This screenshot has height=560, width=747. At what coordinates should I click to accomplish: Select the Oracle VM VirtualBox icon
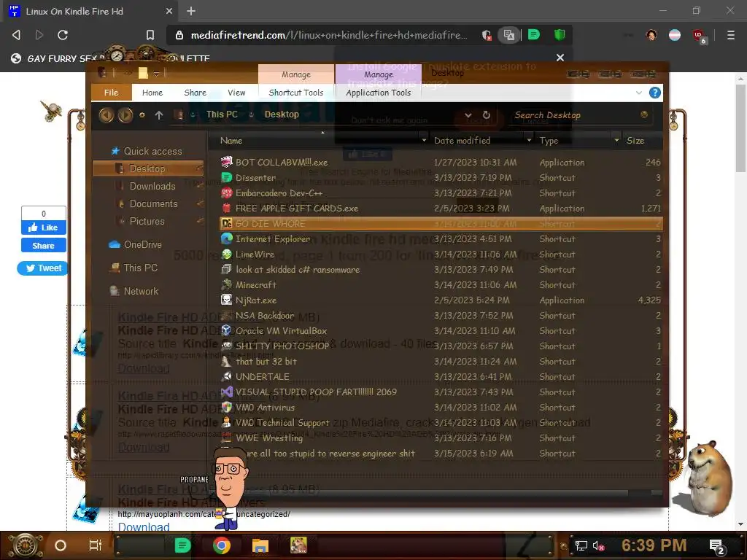pos(227,330)
